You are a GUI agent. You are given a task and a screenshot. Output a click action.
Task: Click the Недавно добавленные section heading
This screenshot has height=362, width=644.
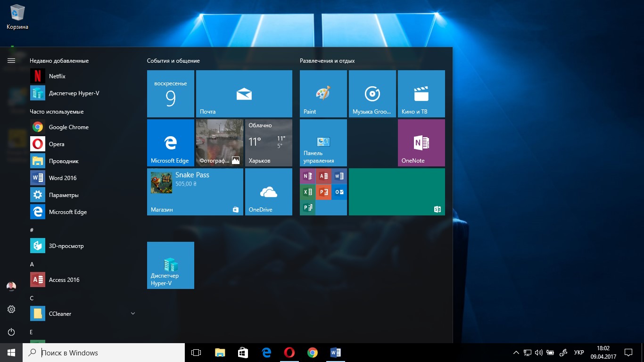tap(59, 61)
